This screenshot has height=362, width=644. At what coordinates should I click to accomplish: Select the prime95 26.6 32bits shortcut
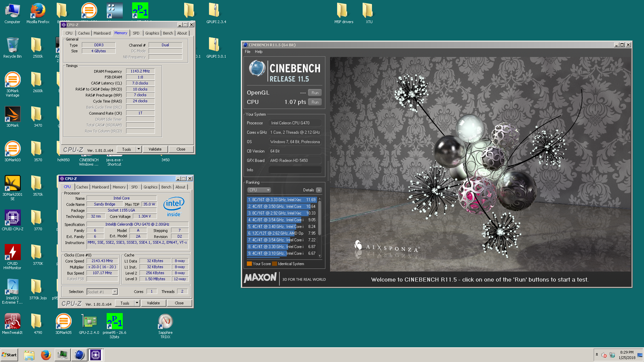(x=114, y=326)
